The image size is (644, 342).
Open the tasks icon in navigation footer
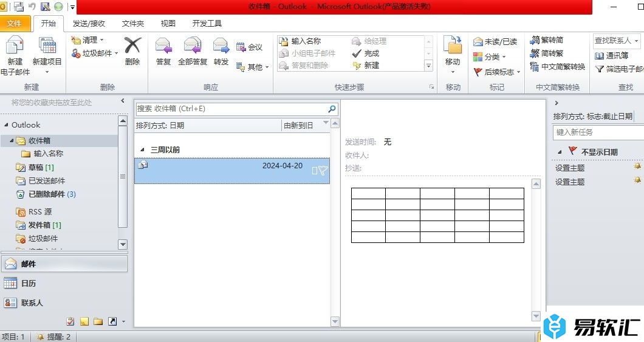pos(70,321)
